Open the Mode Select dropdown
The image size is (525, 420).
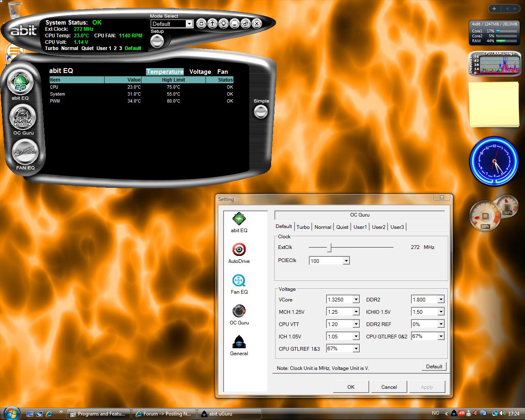click(x=189, y=24)
